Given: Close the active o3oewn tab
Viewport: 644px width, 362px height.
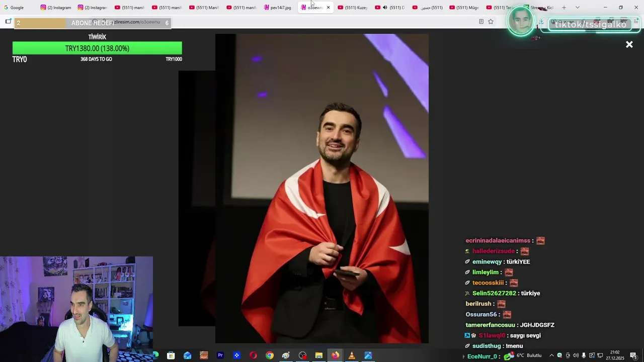Looking at the screenshot, I should 328,8.
